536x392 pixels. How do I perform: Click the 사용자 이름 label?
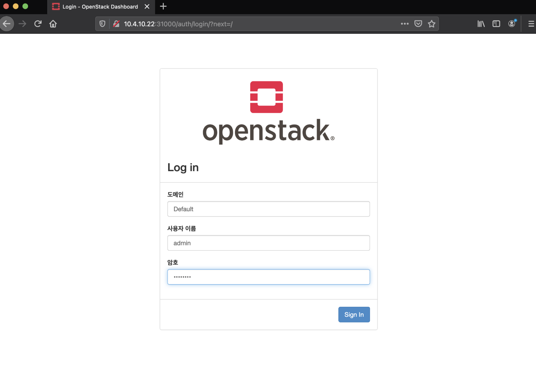[x=182, y=228]
